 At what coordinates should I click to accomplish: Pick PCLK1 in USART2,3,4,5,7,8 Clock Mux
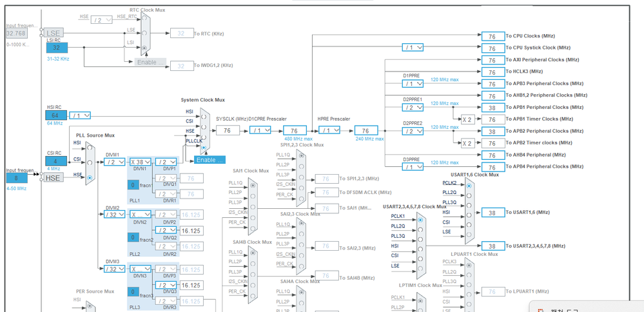[420, 220]
